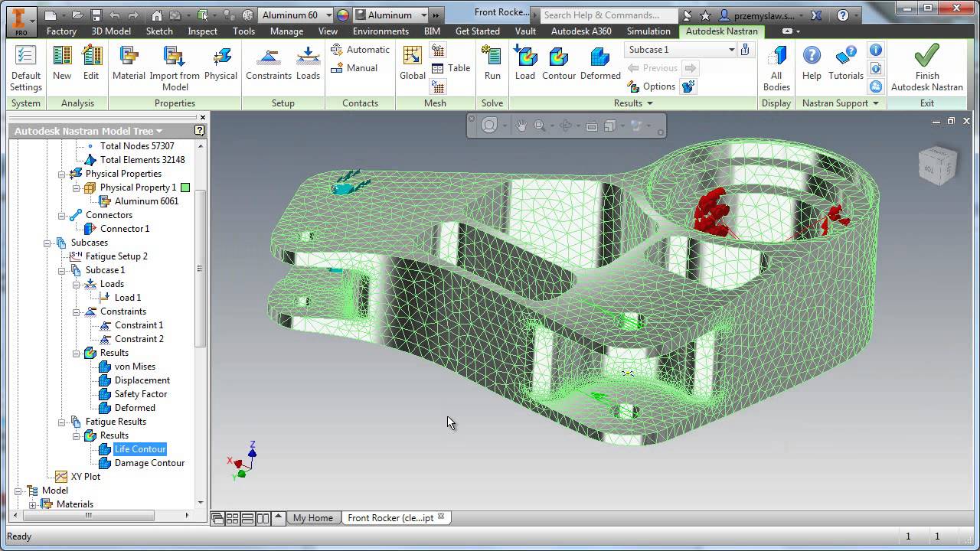
Task: Toggle the Contour results display
Action: (559, 63)
